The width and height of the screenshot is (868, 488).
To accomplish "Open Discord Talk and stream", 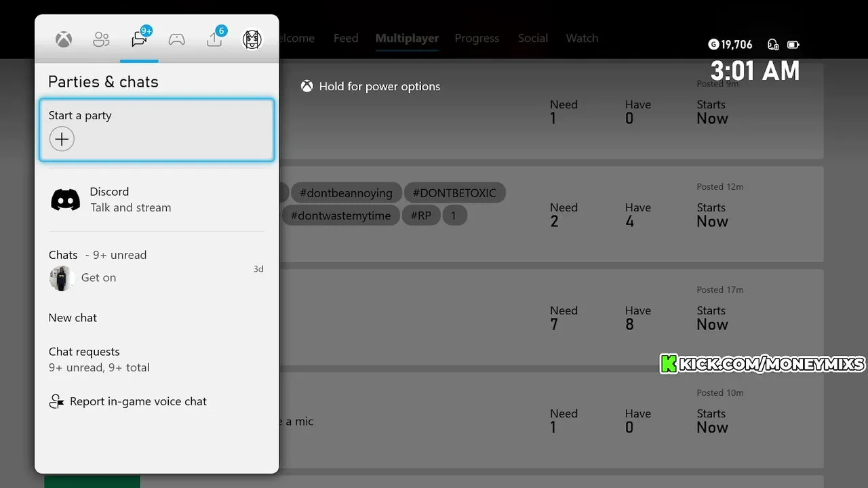I will pos(157,200).
